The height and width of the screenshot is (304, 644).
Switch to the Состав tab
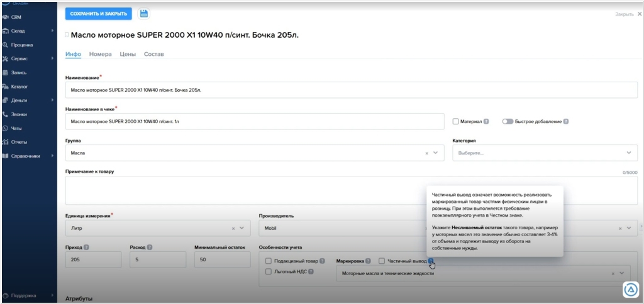[153, 55]
